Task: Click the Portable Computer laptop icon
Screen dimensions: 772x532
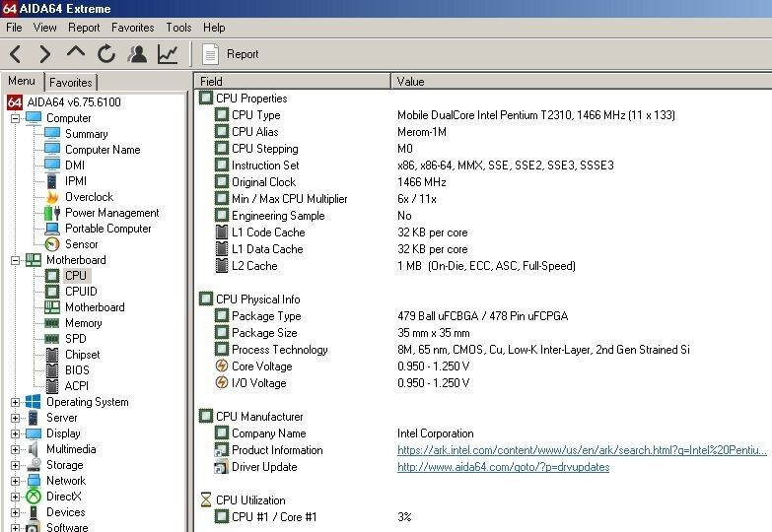Action: coord(51,229)
